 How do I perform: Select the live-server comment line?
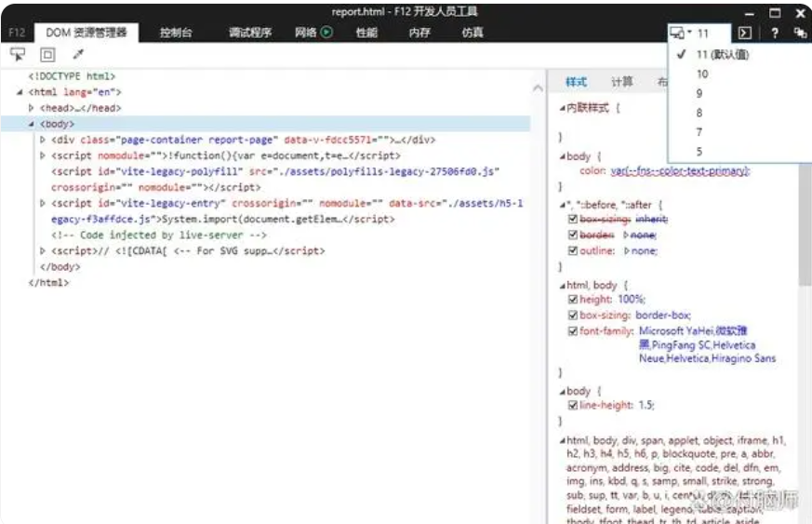(158, 235)
